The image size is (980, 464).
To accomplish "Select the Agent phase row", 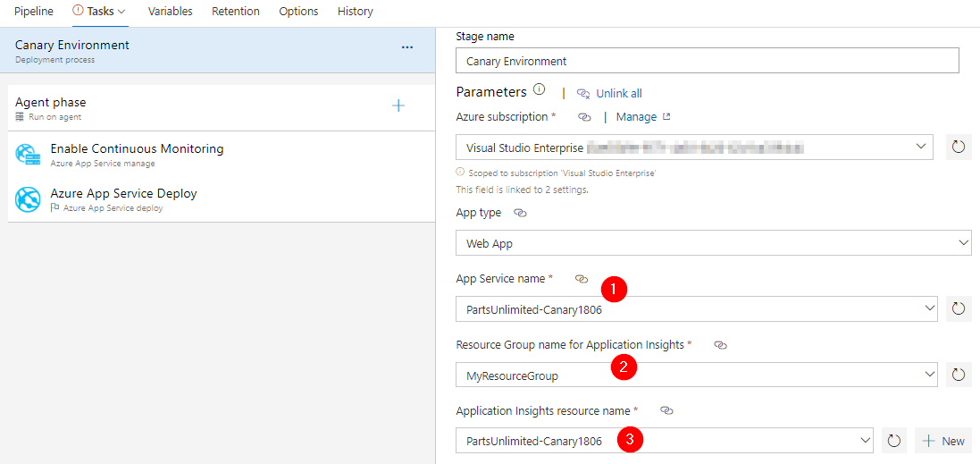I will point(222,108).
